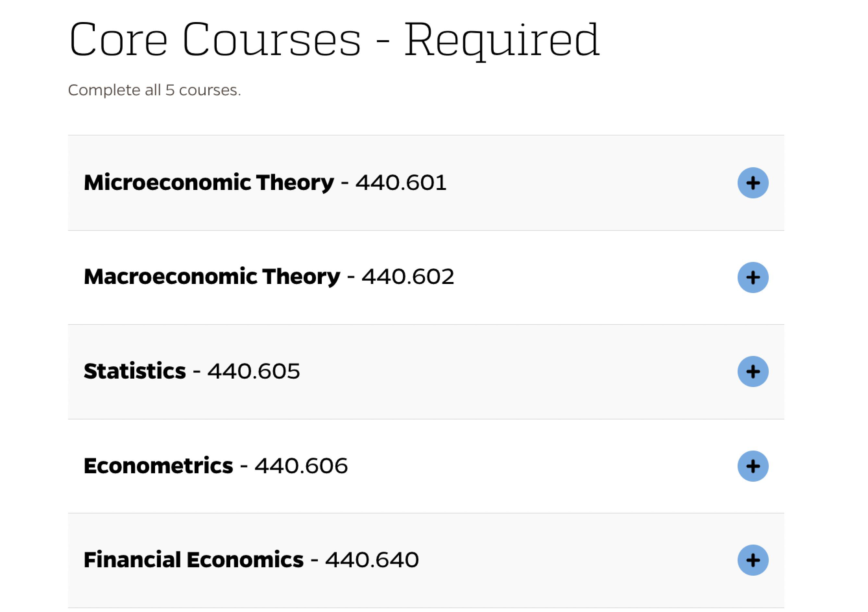868x612 pixels.
Task: Click course number 440.601
Action: tap(401, 183)
